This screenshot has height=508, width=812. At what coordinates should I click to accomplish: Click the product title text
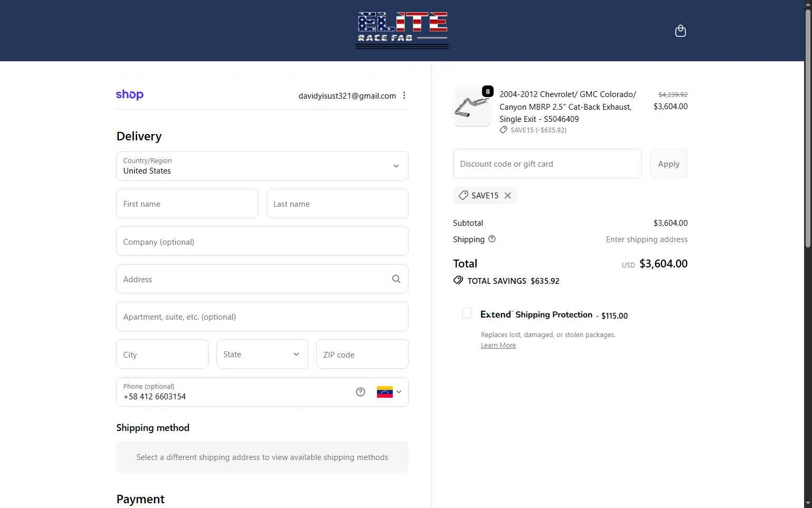(568, 107)
